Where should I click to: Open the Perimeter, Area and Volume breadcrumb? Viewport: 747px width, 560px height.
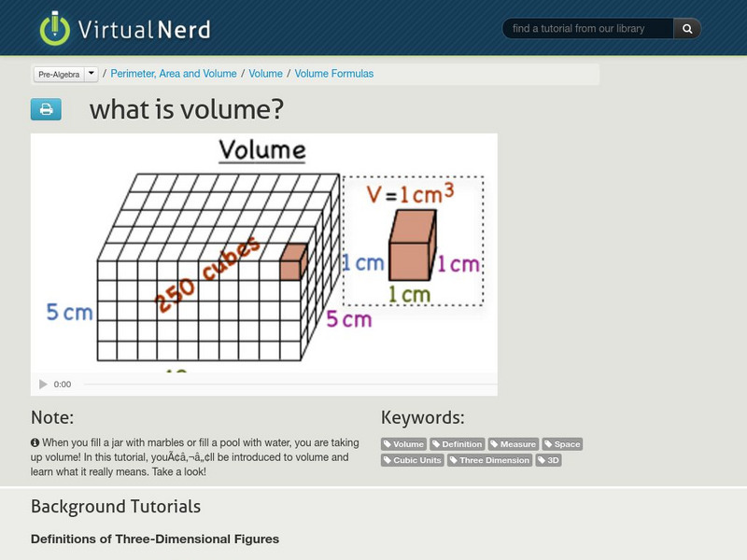click(176, 73)
